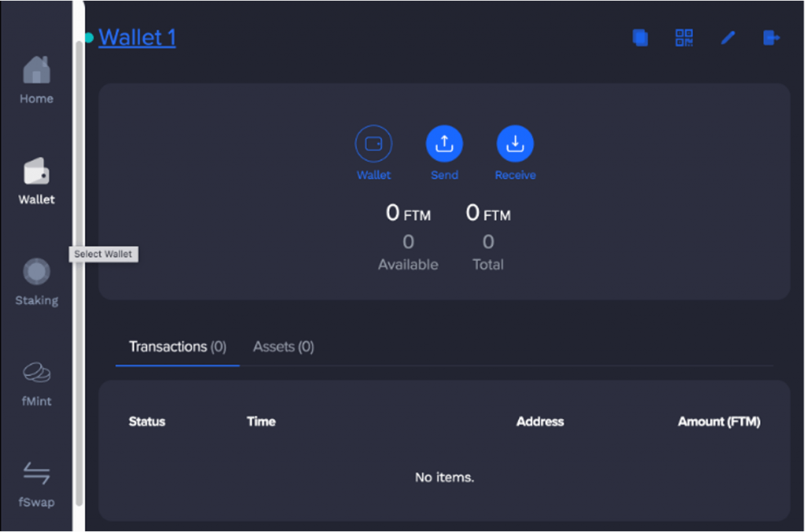
Task: Click the left vertical scrollbar
Action: coord(79,267)
